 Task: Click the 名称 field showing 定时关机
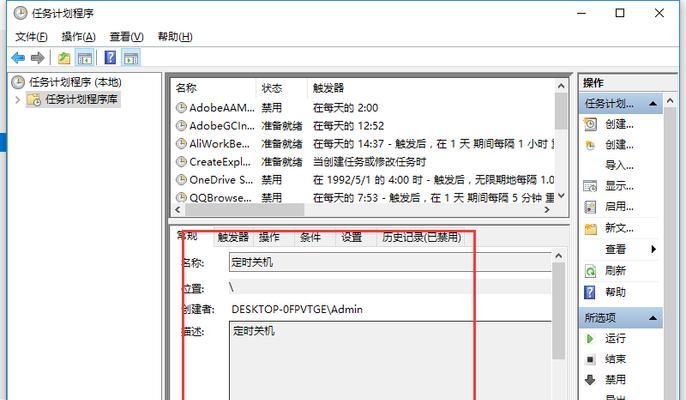[390, 263]
